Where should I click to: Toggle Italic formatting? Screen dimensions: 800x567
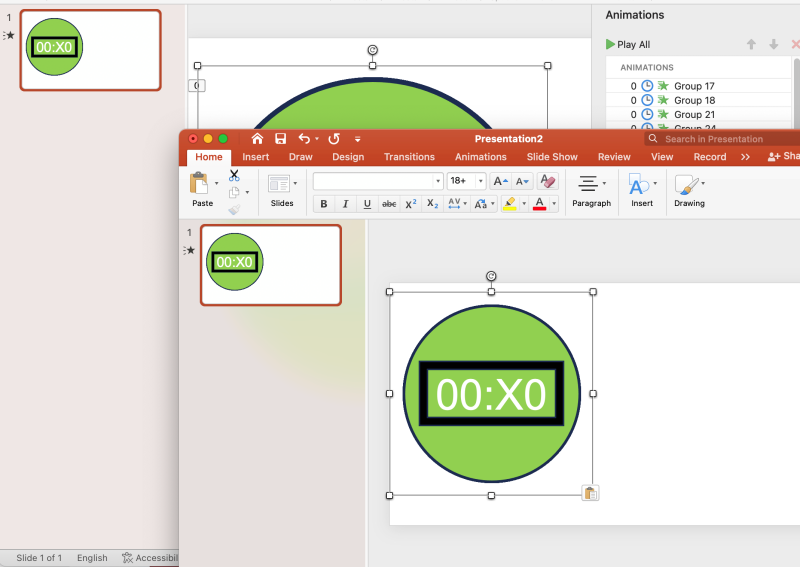pyautogui.click(x=345, y=204)
